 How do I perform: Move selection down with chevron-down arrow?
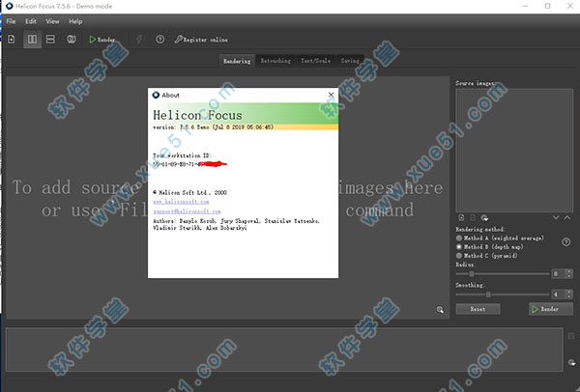coord(556,217)
